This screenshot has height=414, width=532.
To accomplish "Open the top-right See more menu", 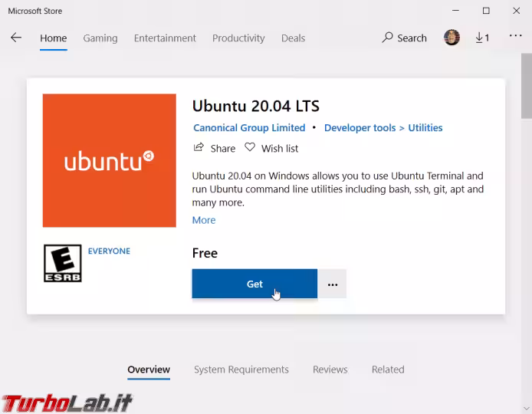I will point(515,35).
